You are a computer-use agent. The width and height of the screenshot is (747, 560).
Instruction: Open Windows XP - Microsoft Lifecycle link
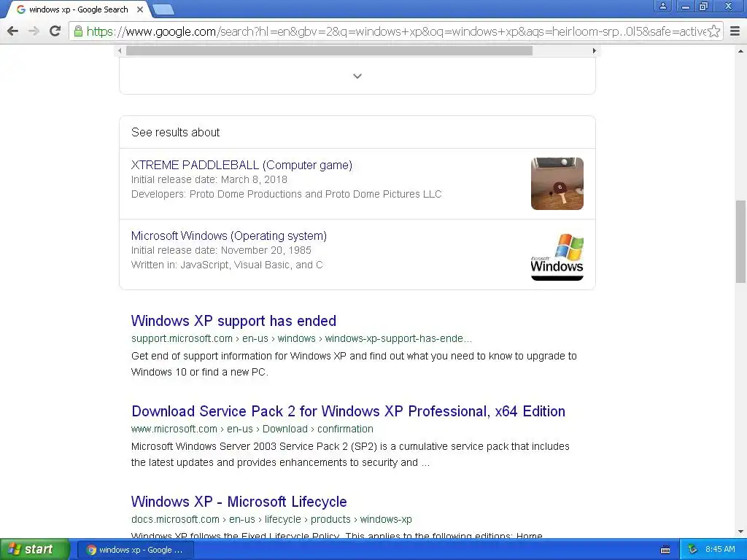tap(239, 502)
